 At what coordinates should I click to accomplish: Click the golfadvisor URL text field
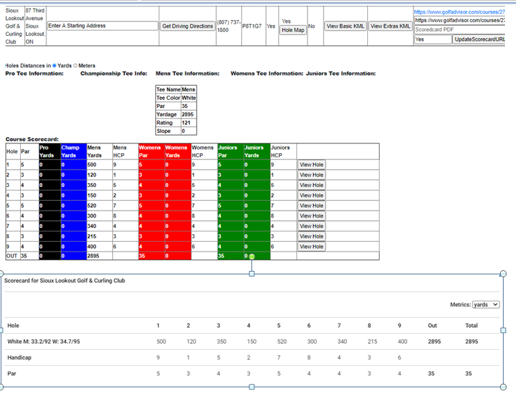[x=460, y=20]
